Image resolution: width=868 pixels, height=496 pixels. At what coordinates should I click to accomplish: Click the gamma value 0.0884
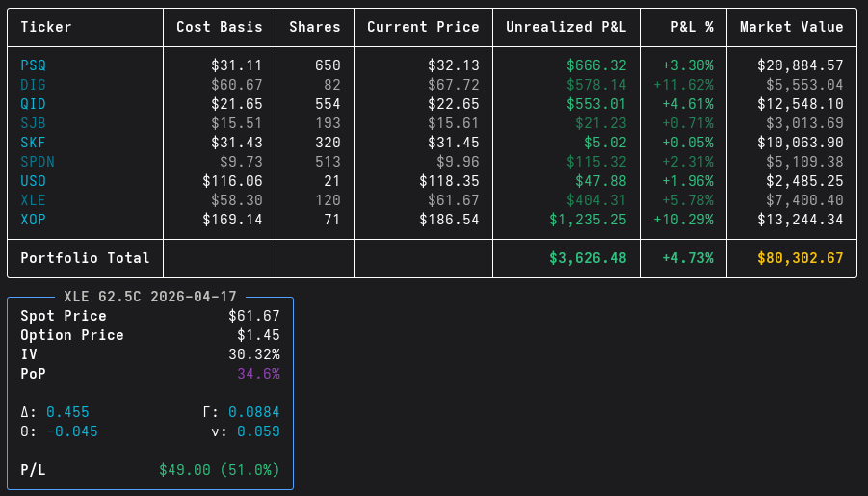pyautogui.click(x=254, y=412)
